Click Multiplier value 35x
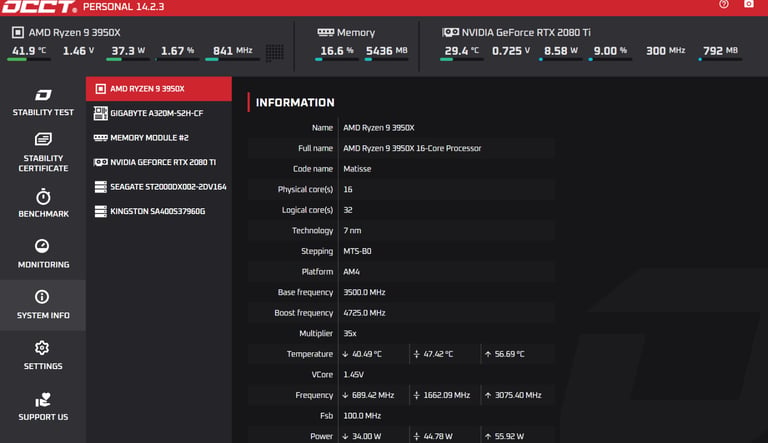768x443 pixels. click(350, 333)
